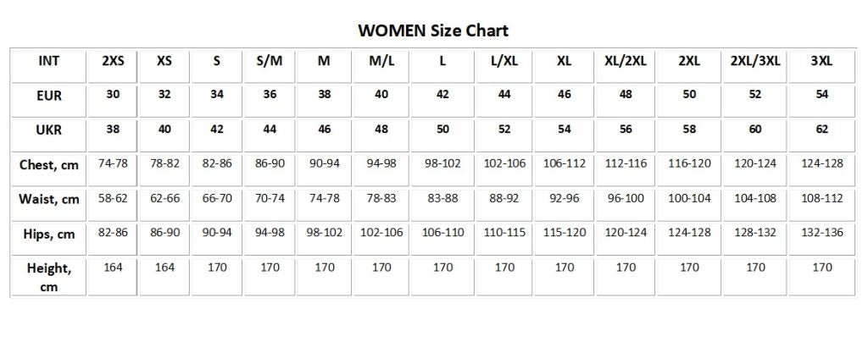Click the EUR row label
The width and height of the screenshot is (868, 353).
pyautogui.click(x=48, y=96)
